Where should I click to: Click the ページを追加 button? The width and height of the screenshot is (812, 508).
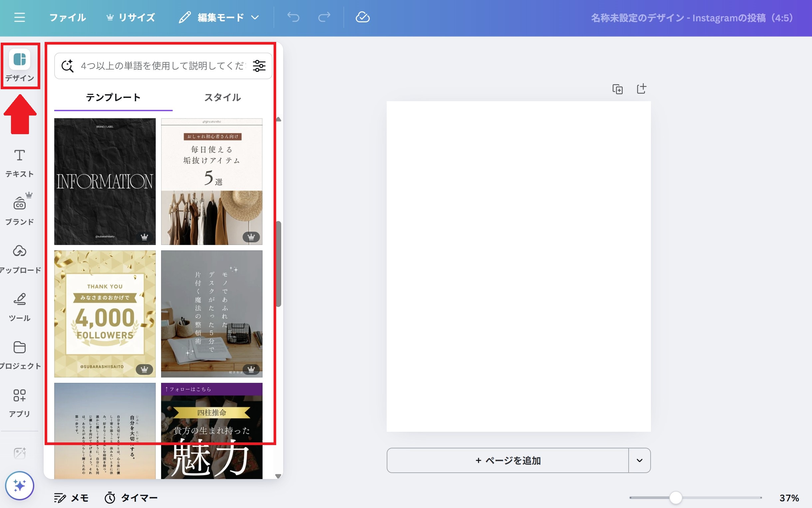pyautogui.click(x=508, y=460)
